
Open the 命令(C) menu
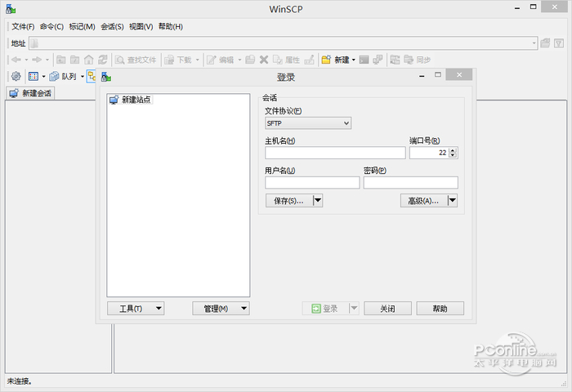click(51, 27)
